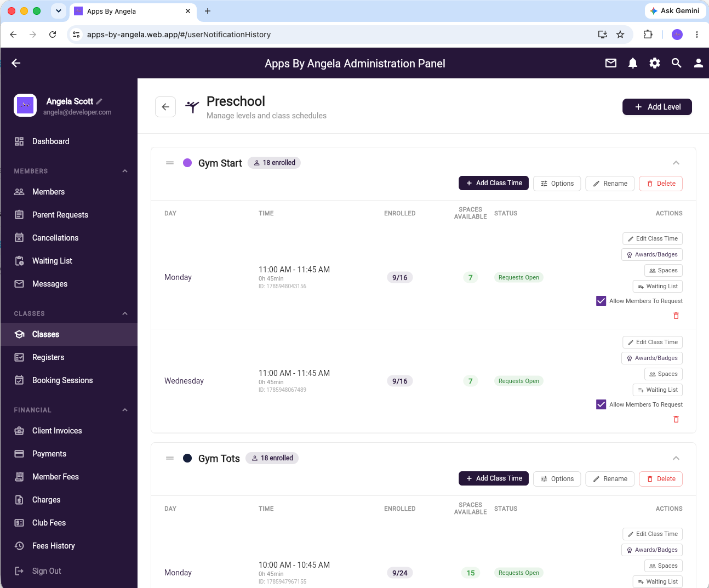Image resolution: width=709 pixels, height=588 pixels.
Task: Delete the Gym Start level
Action: coord(661,184)
